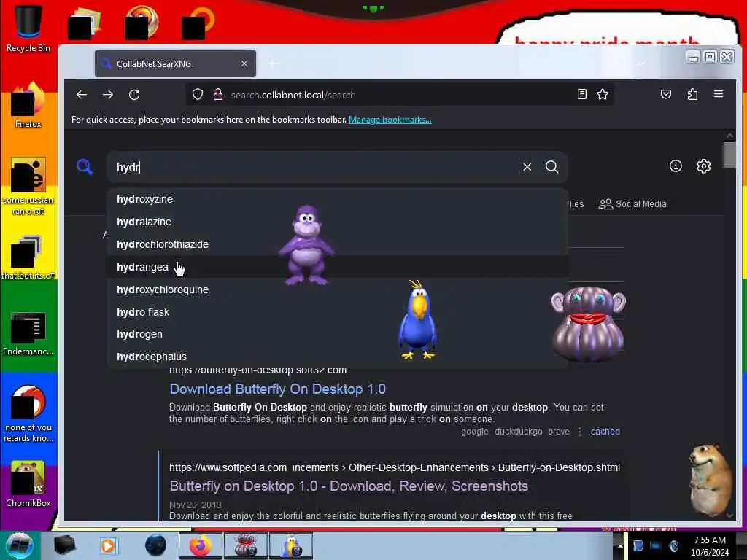The width and height of the screenshot is (747, 560).
Task: Open SearXNG preferences gear icon
Action: point(704,166)
